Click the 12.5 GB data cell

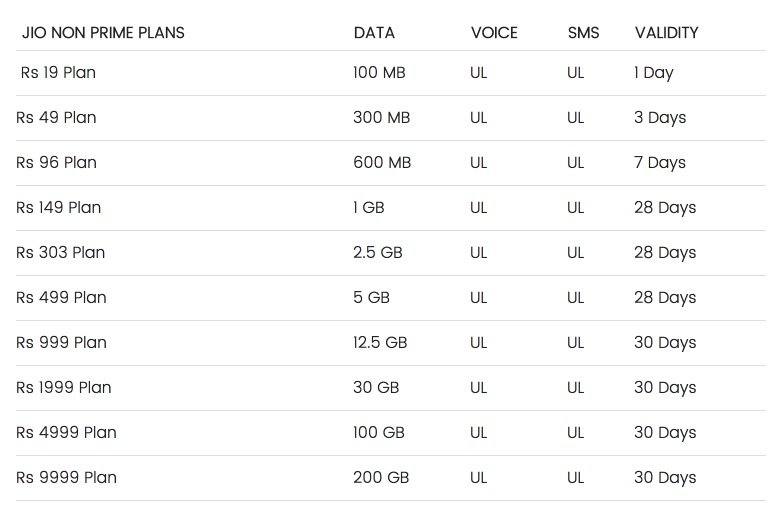(x=380, y=342)
